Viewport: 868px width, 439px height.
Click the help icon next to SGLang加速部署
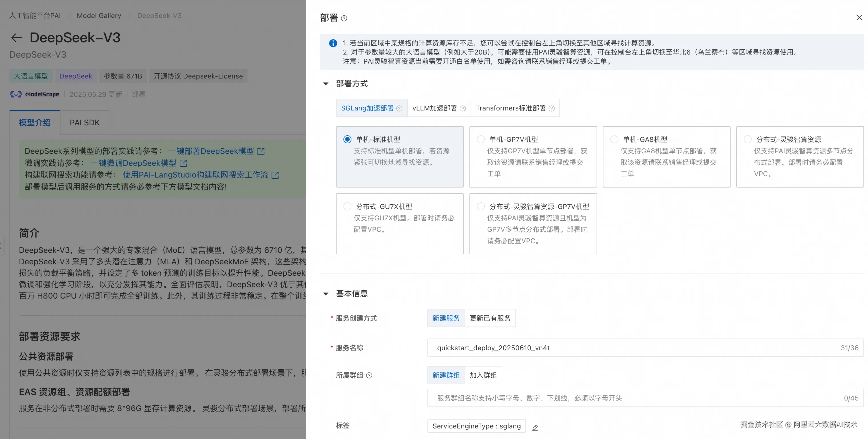(399, 108)
